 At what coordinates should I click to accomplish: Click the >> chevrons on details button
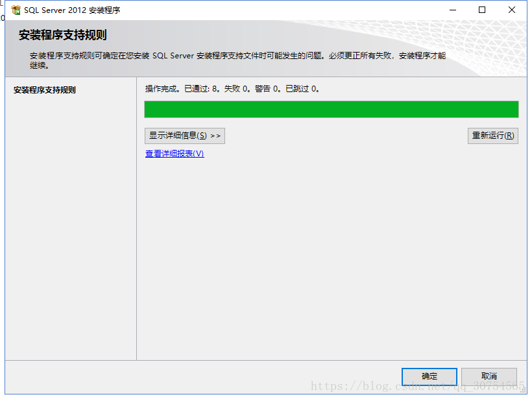(x=215, y=136)
